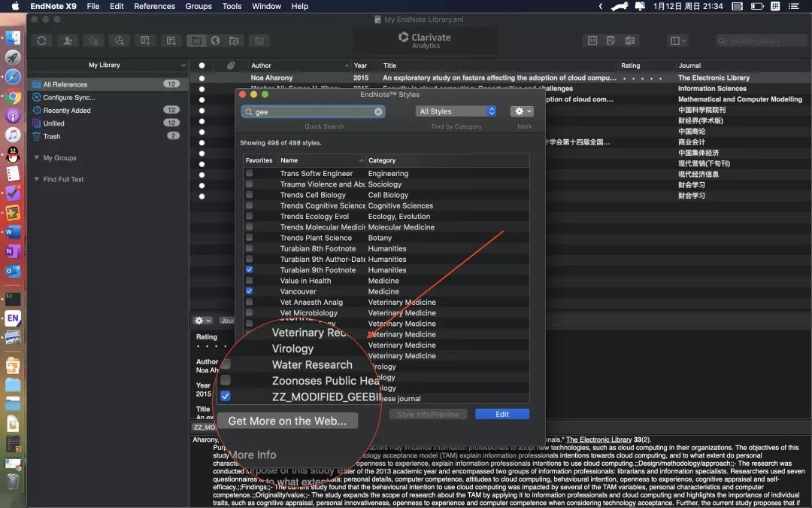This screenshot has width=812, height=508.
Task: Select Configure Sync in the sidebar
Action: point(106,97)
